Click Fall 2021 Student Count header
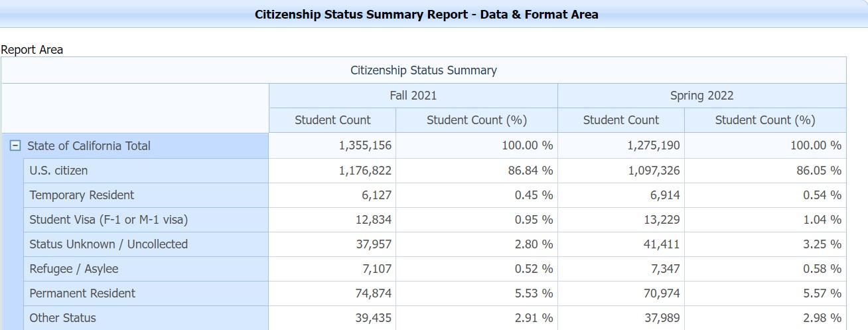The width and height of the screenshot is (868, 330). tap(332, 120)
